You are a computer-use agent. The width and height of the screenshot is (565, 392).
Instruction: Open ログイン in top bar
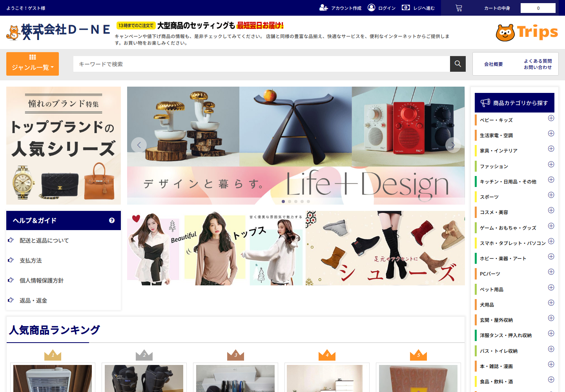[x=387, y=8]
